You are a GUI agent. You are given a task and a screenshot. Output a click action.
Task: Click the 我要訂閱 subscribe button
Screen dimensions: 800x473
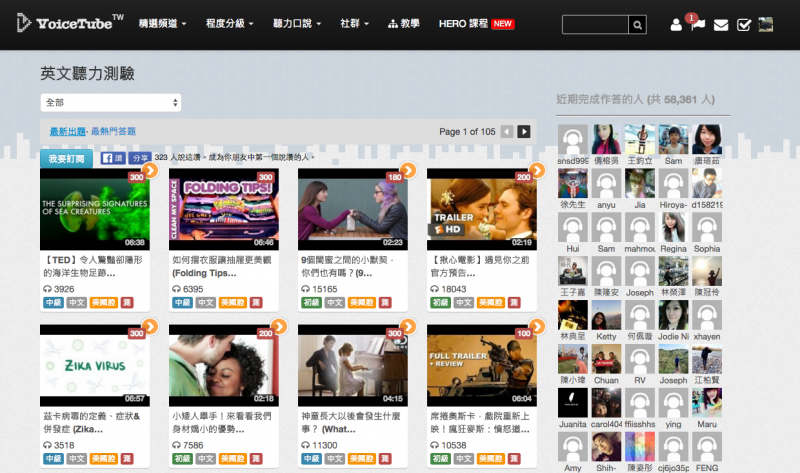(66, 158)
